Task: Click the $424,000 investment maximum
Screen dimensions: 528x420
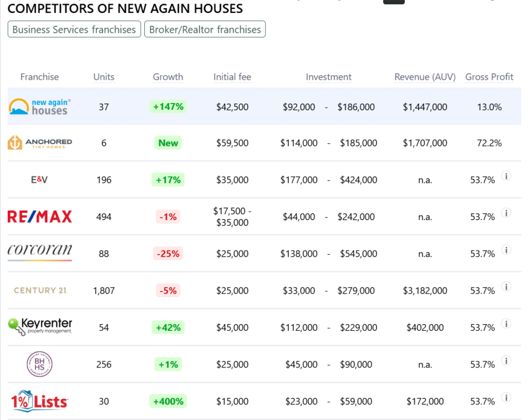Action: 359,180
